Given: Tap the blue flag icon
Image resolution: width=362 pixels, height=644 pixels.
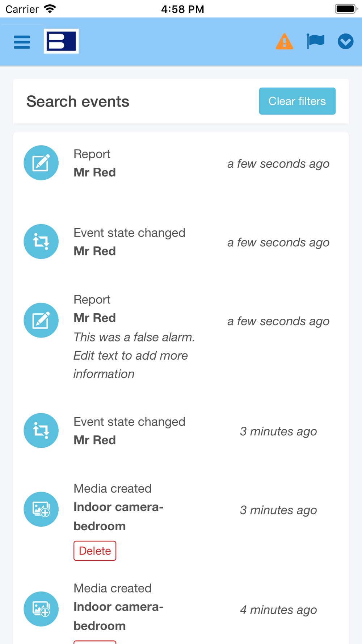Looking at the screenshot, I should tap(315, 41).
